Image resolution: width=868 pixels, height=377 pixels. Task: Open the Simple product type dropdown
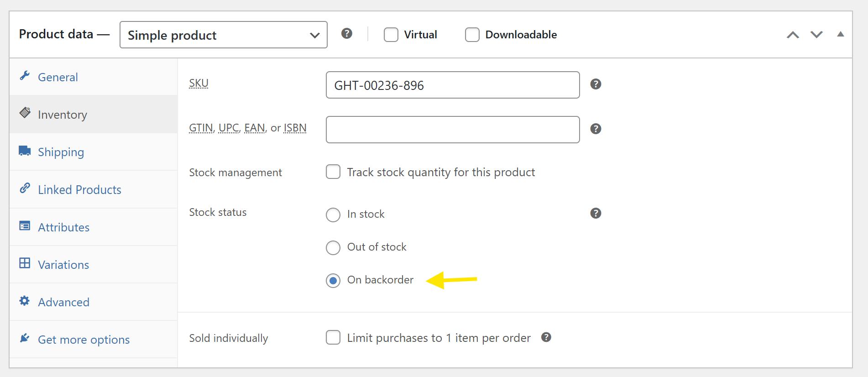tap(223, 35)
